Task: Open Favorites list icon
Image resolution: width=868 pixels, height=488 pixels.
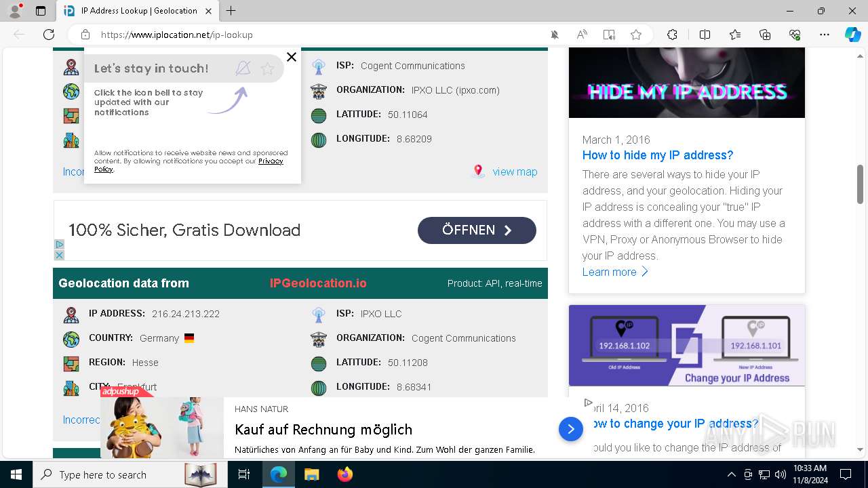Action: tap(735, 35)
